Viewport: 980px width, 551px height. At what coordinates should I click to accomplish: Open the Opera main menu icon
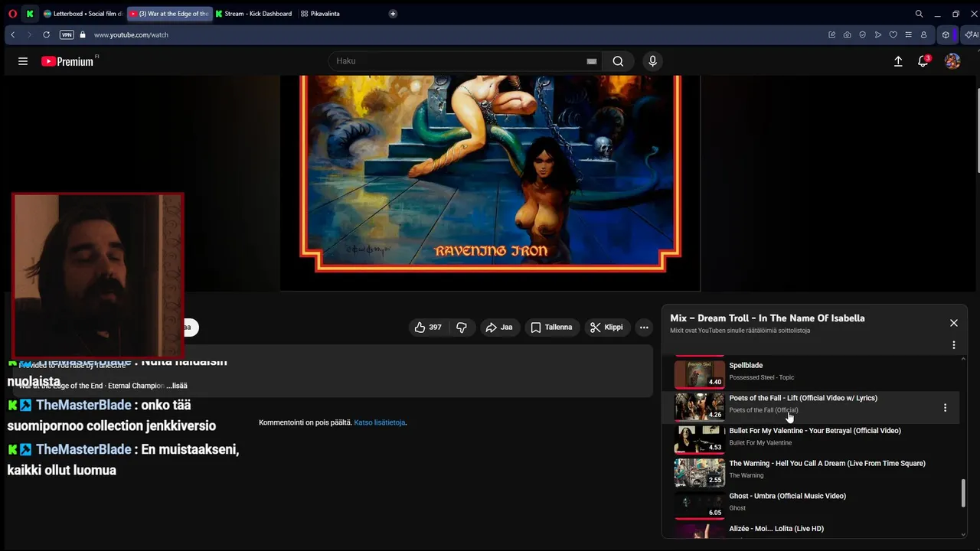(12, 14)
